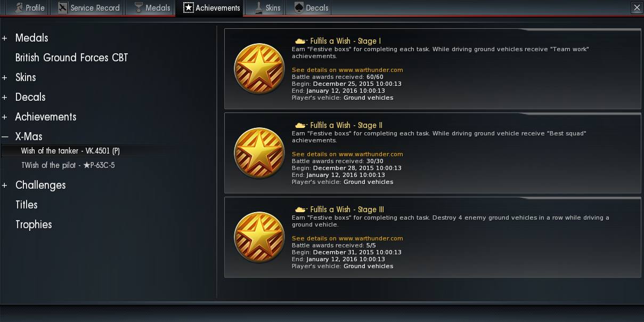Expand the Skins category in sidebar
Screen dimensions: 644x322
(x=5, y=77)
